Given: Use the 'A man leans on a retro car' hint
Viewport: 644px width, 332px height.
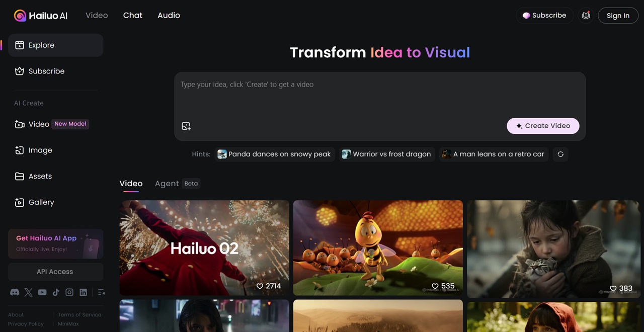Looking at the screenshot, I should pyautogui.click(x=494, y=154).
